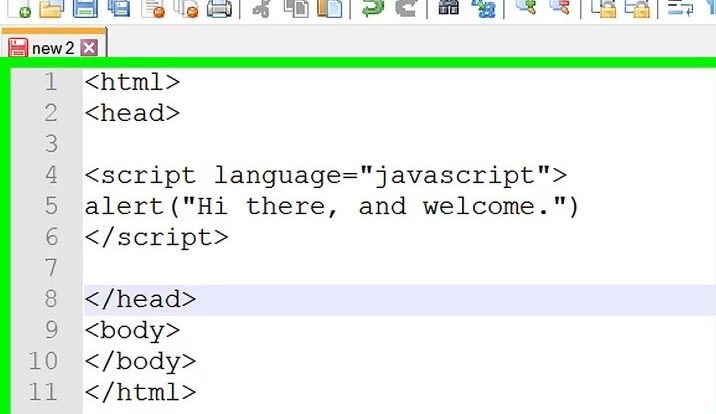Copy the selection with the Copy icon
This screenshot has width=716, height=414.
pos(296,8)
